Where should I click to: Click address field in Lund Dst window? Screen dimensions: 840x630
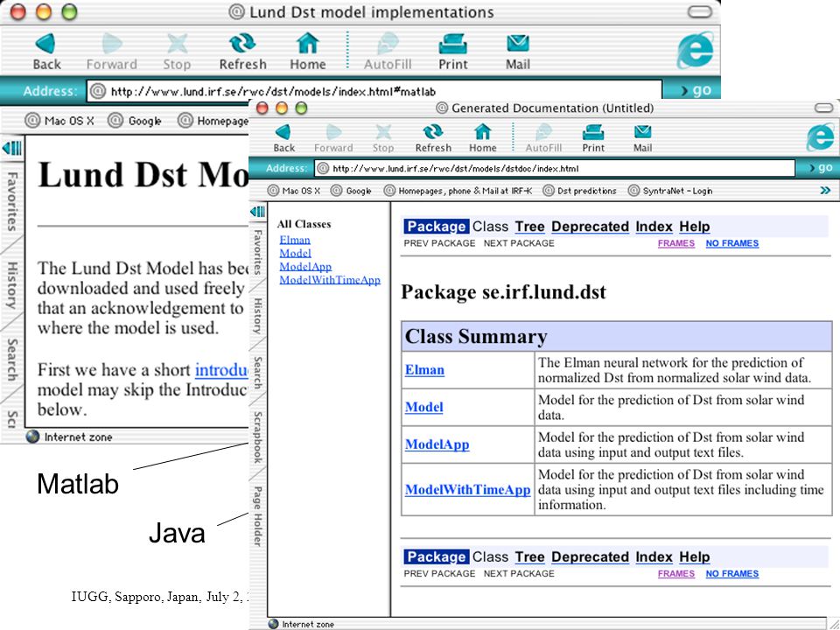pos(374,91)
